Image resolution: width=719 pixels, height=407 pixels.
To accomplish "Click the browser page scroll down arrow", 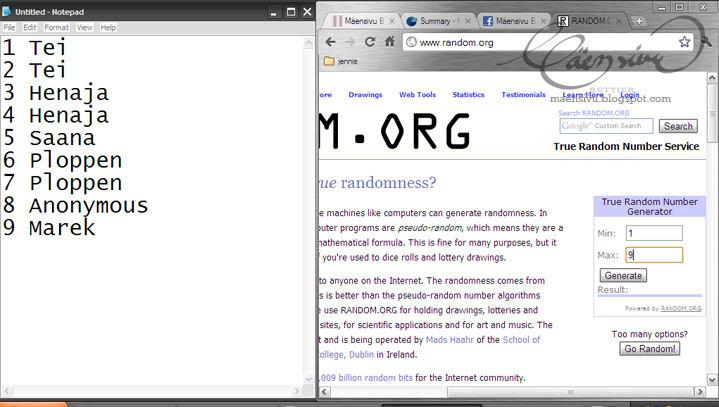I will [712, 380].
